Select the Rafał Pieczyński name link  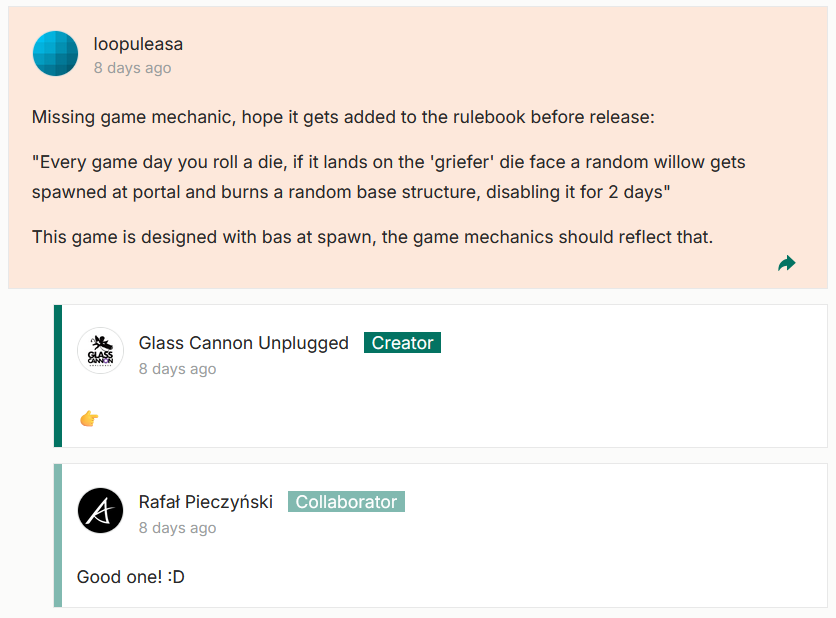click(205, 502)
